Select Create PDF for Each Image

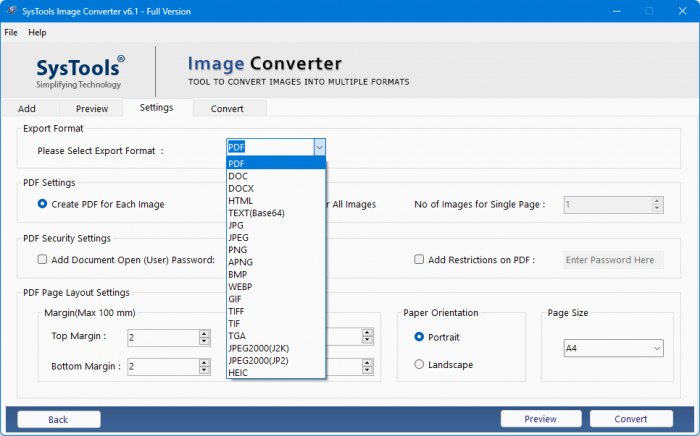point(42,204)
